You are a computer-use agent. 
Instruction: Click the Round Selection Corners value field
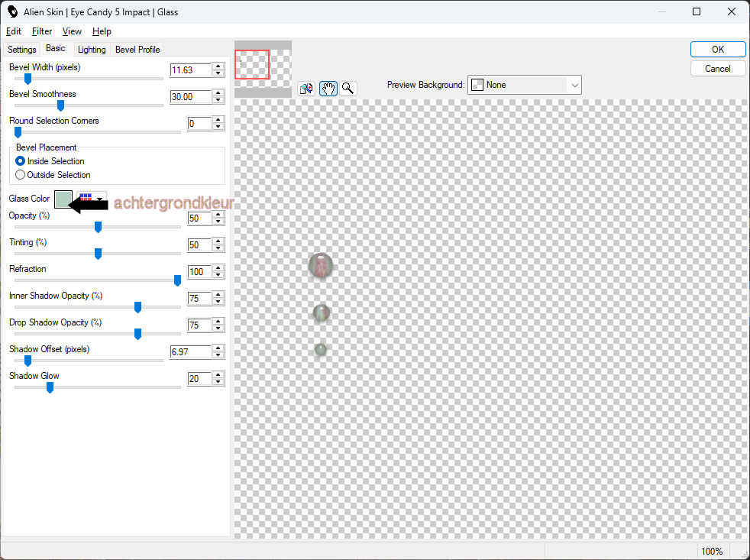(199, 124)
